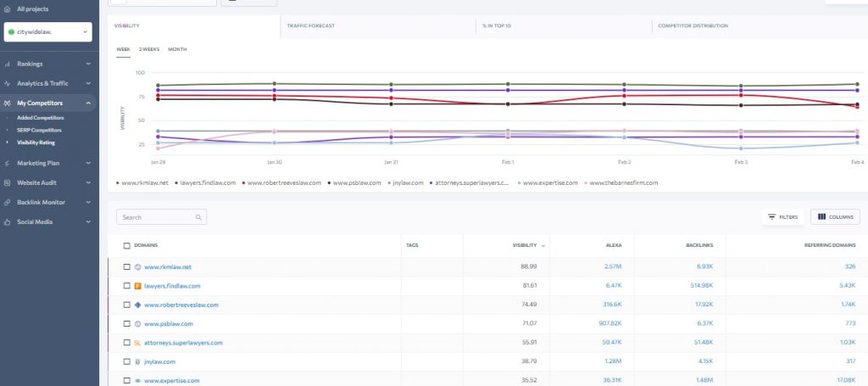Click the filter funnel icon

771,217
